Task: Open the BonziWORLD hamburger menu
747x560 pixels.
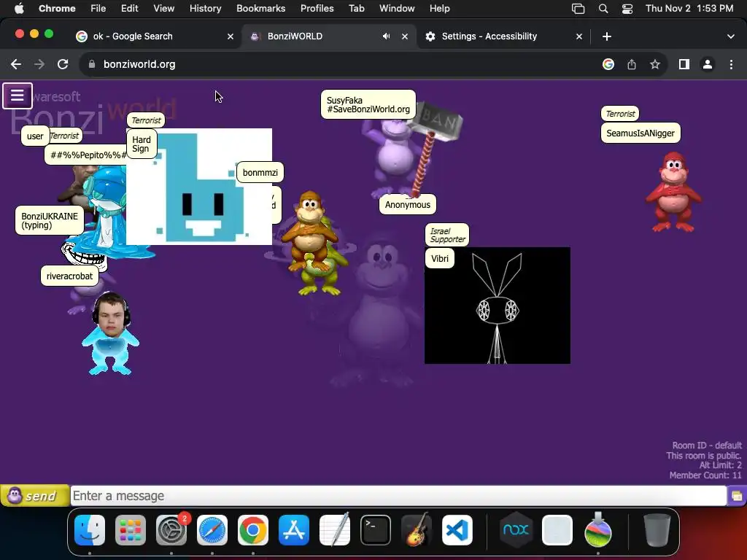Action: [x=18, y=96]
